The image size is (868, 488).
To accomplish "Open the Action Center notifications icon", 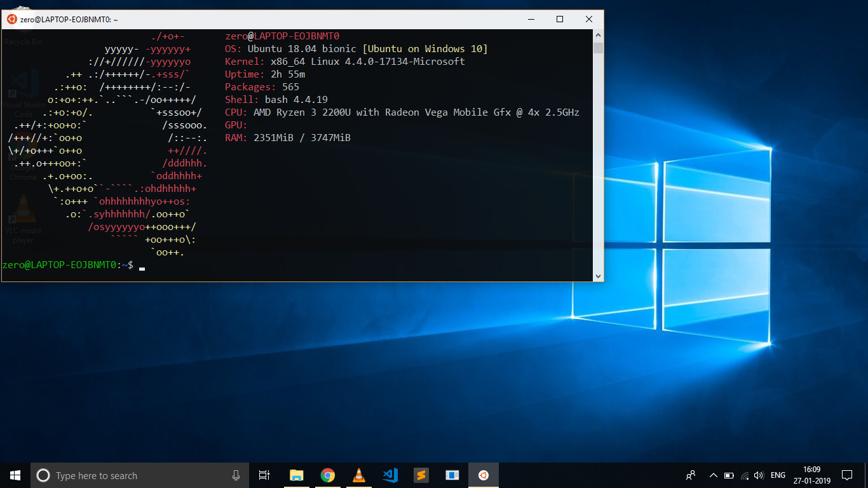I will [847, 475].
